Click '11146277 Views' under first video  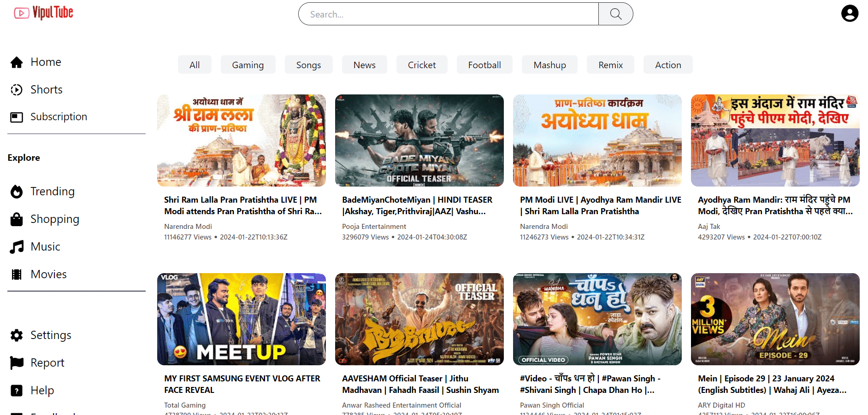click(x=188, y=237)
